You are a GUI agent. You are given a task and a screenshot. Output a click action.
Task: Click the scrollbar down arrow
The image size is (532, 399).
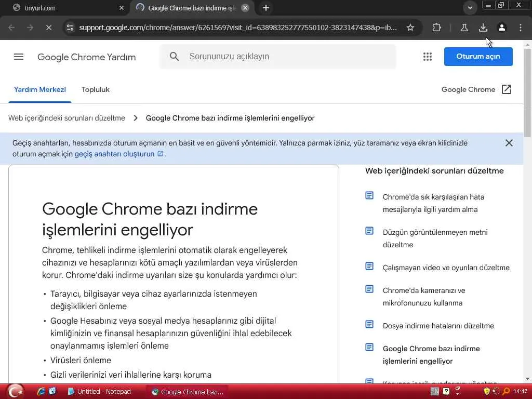(x=527, y=379)
